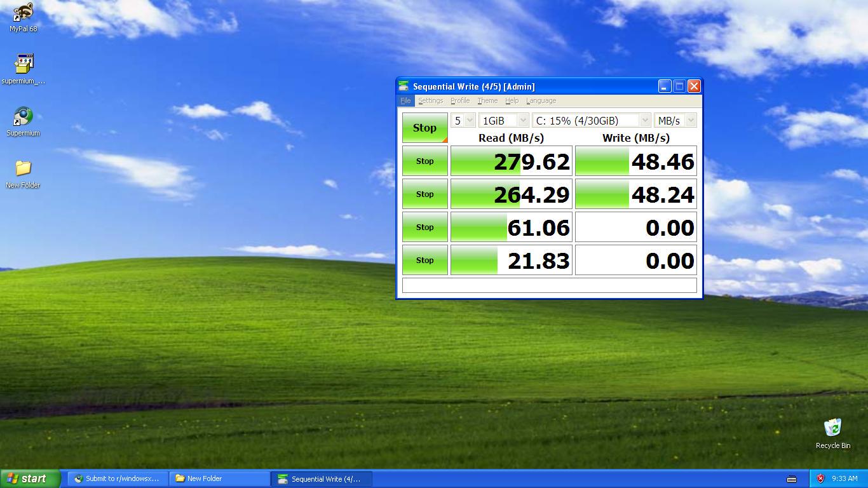868x488 pixels.
Task: Open the Language menu
Action: (x=541, y=100)
